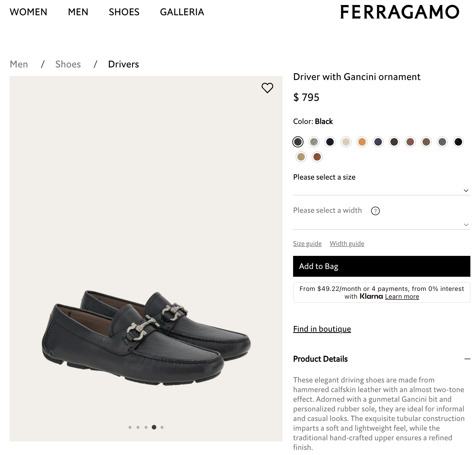The height and width of the screenshot is (455, 476).
Task: Select the gray color swatch
Action: pyautogui.click(x=442, y=142)
